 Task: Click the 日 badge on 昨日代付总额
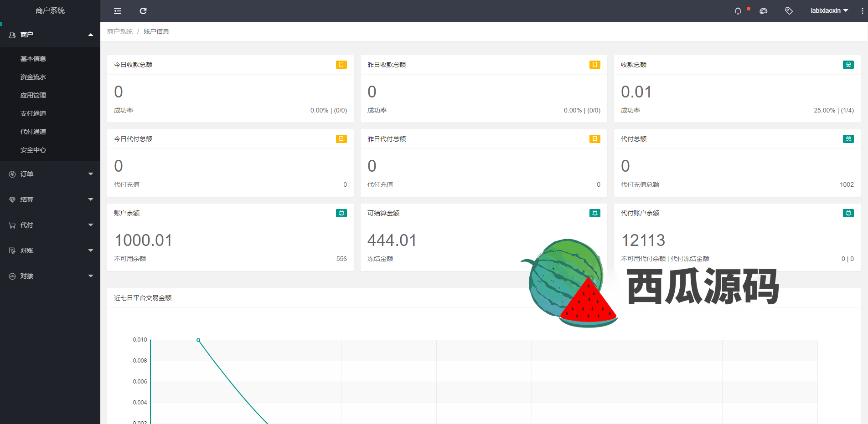595,139
